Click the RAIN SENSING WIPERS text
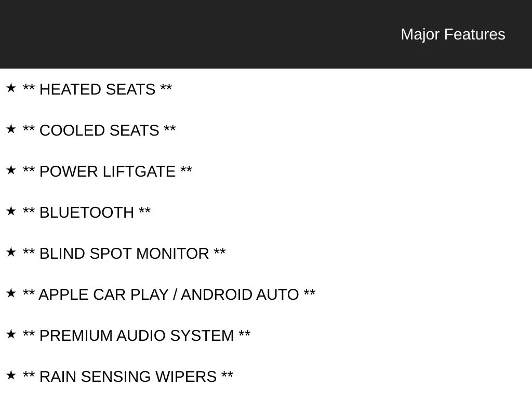Viewport: 532px width, 399px height. 128,377
